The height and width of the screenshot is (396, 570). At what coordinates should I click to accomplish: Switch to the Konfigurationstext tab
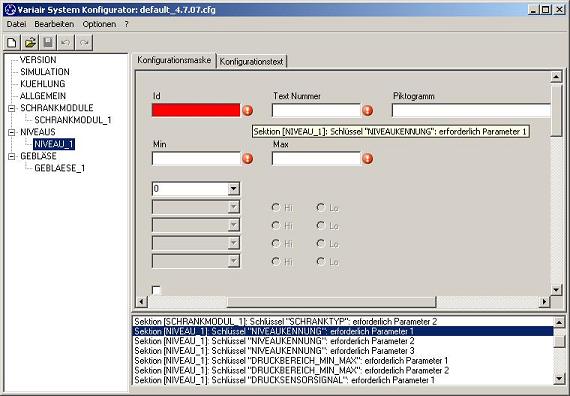(x=251, y=61)
